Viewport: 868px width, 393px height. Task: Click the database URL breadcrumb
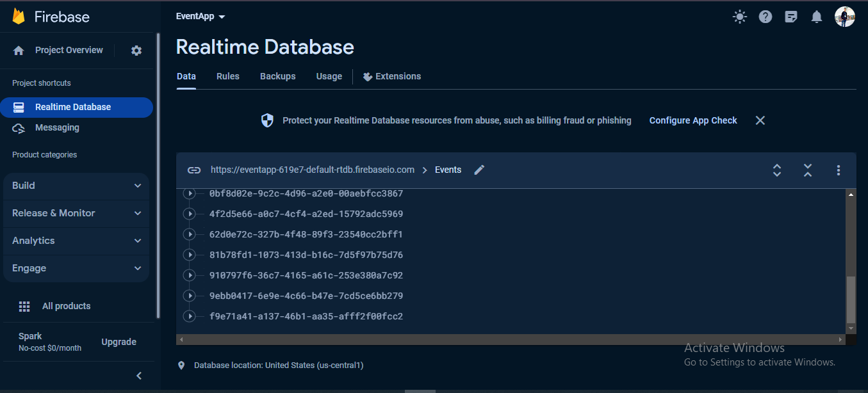[x=313, y=170]
